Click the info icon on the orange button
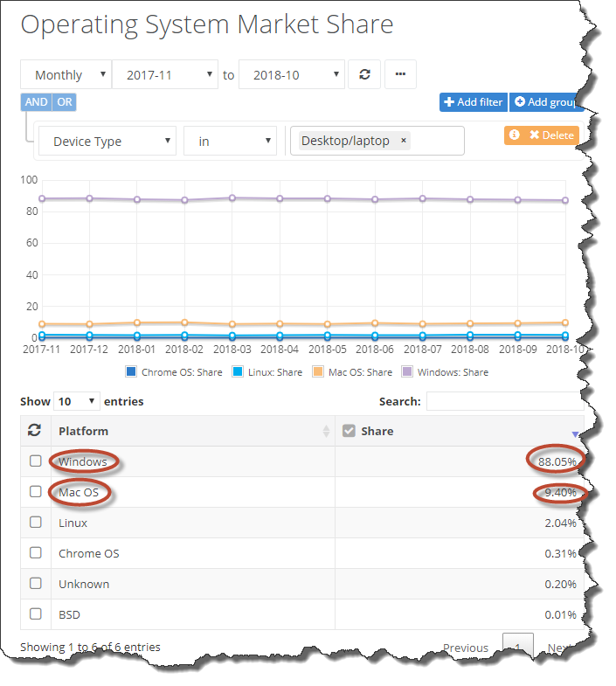This screenshot has height=686, width=616. pos(515,135)
